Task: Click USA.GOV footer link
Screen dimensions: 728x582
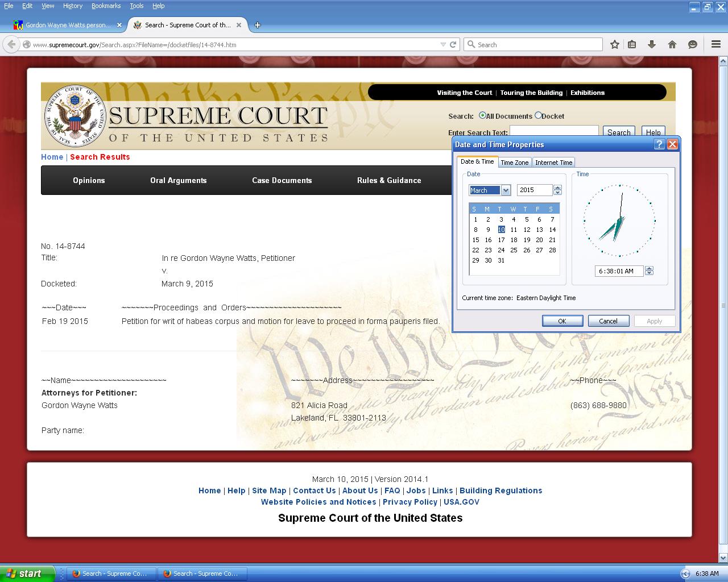Action: point(461,502)
